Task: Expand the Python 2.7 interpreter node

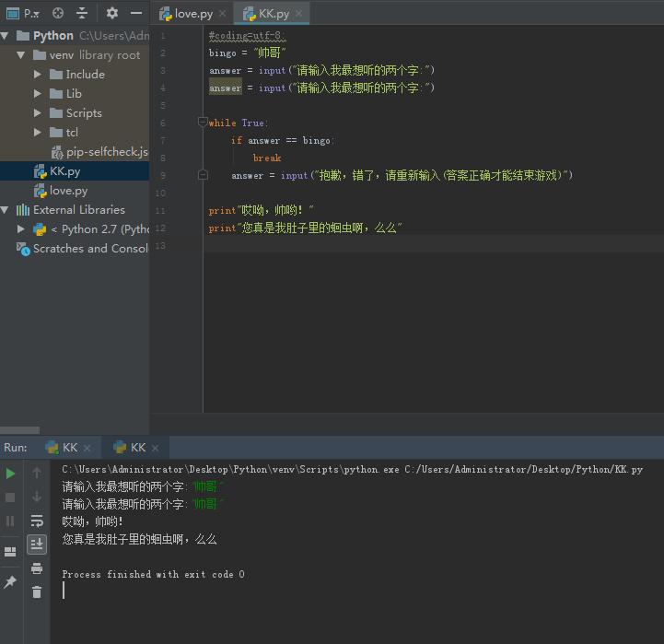Action: coord(20,229)
